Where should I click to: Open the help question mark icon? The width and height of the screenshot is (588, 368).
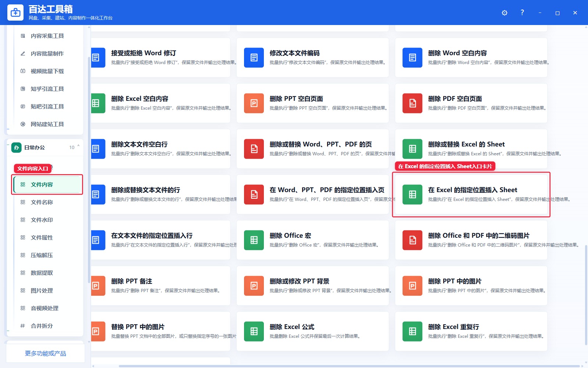coord(522,13)
